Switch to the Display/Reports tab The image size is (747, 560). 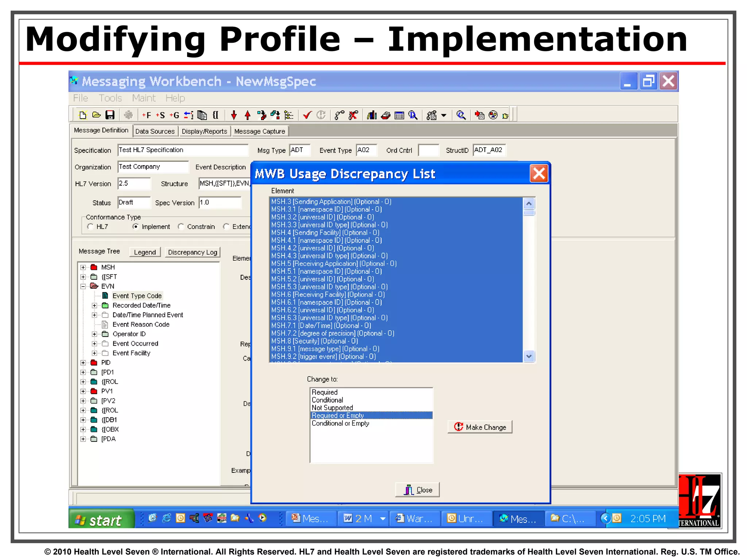(x=204, y=131)
